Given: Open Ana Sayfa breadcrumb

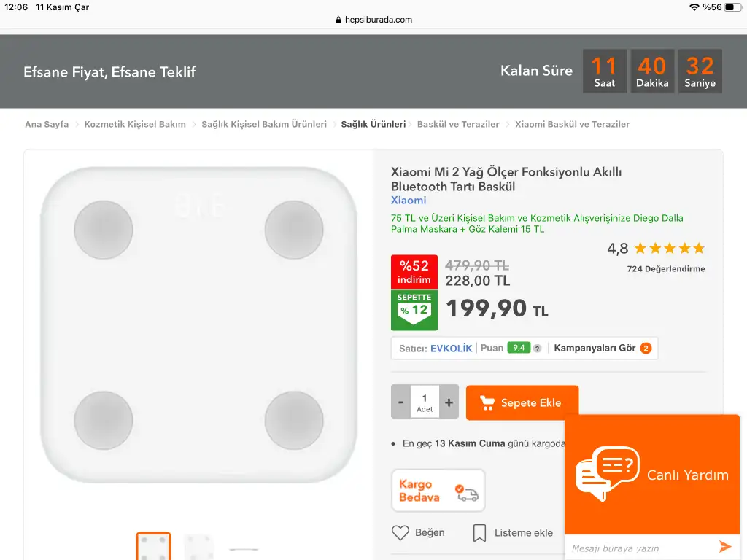Looking at the screenshot, I should point(47,125).
